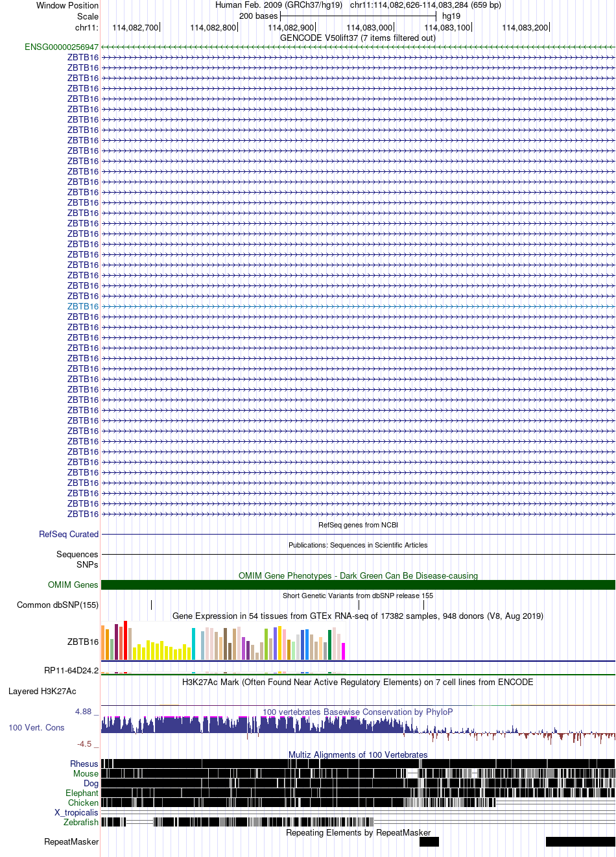
Task: Click the OMIM Gene Phenotypes track title
Action: click(358, 575)
